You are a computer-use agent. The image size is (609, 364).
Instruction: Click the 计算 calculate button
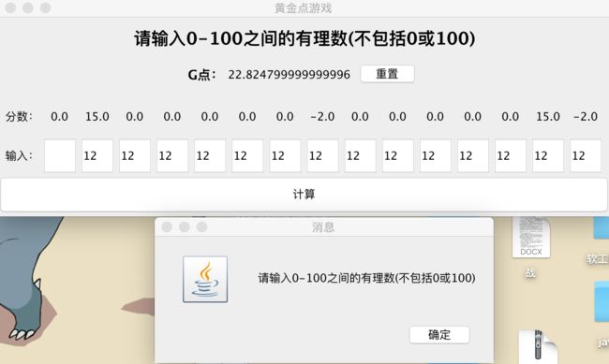click(x=304, y=195)
